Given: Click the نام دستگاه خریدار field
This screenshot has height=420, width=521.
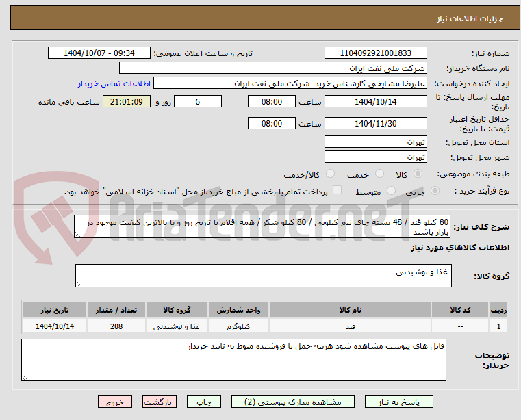Looking at the screenshot, I should point(272,68).
